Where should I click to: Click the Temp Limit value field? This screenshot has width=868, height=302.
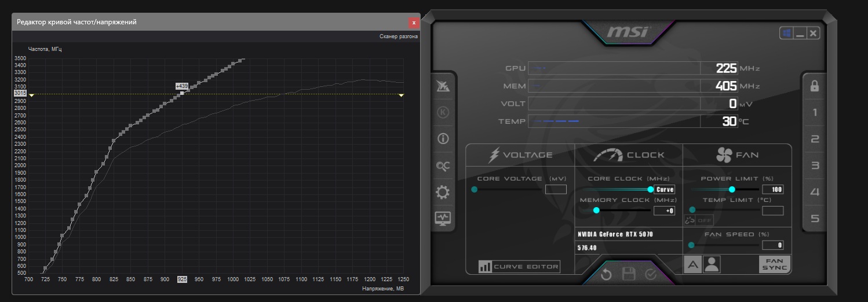point(772,211)
